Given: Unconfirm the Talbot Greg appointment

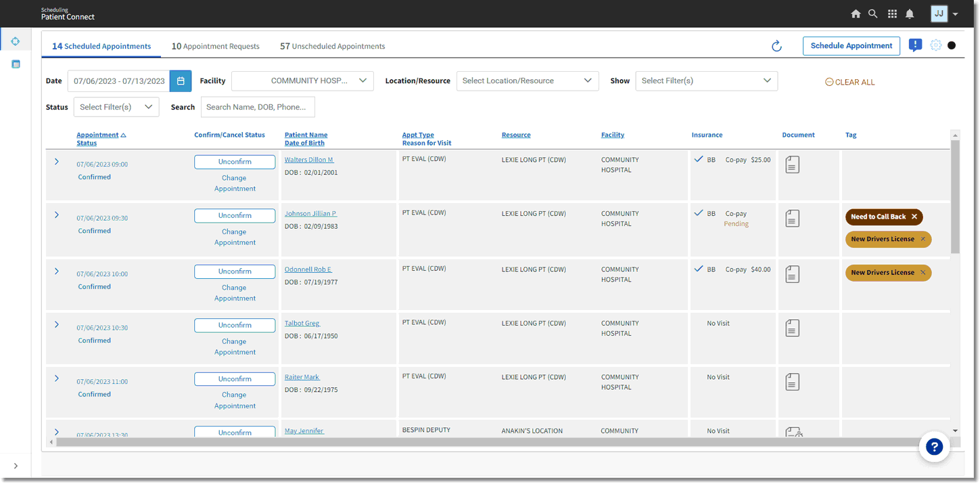Looking at the screenshot, I should pyautogui.click(x=235, y=325).
